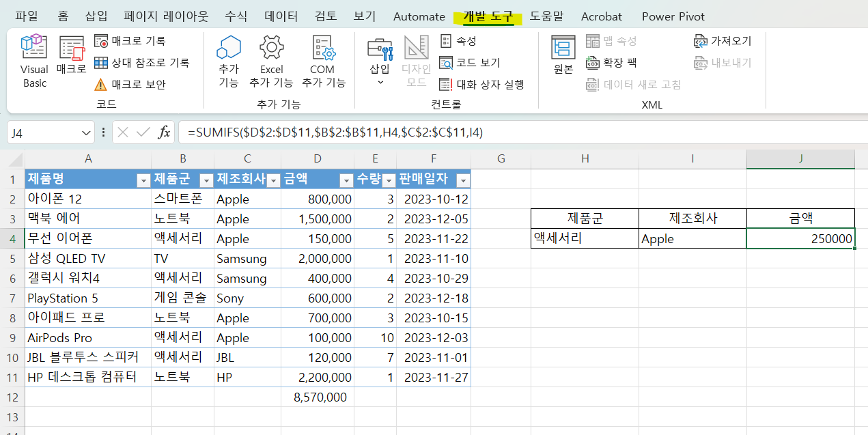Open Excel 추가 기능 dialog
Viewport: 868px width, 435px height.
(271, 61)
